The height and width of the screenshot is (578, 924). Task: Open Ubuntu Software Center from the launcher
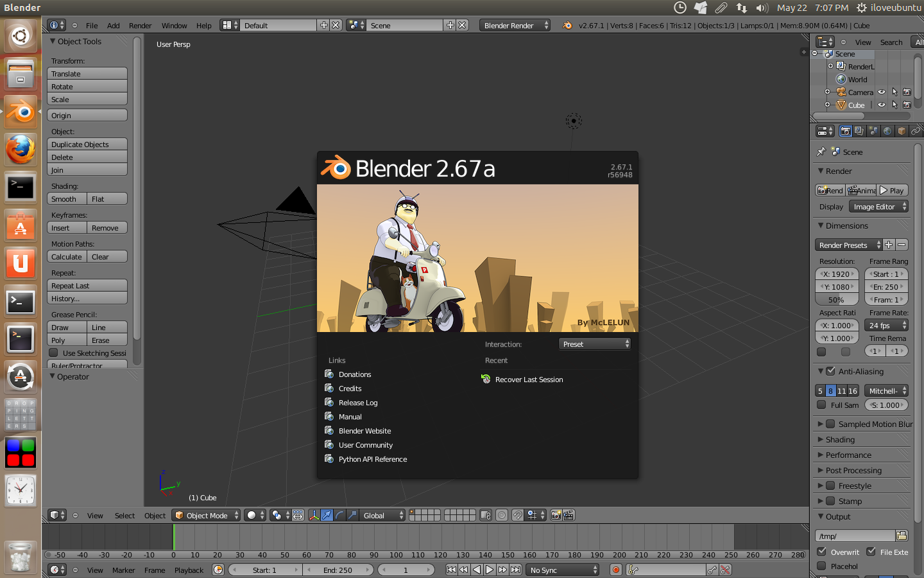point(21,226)
